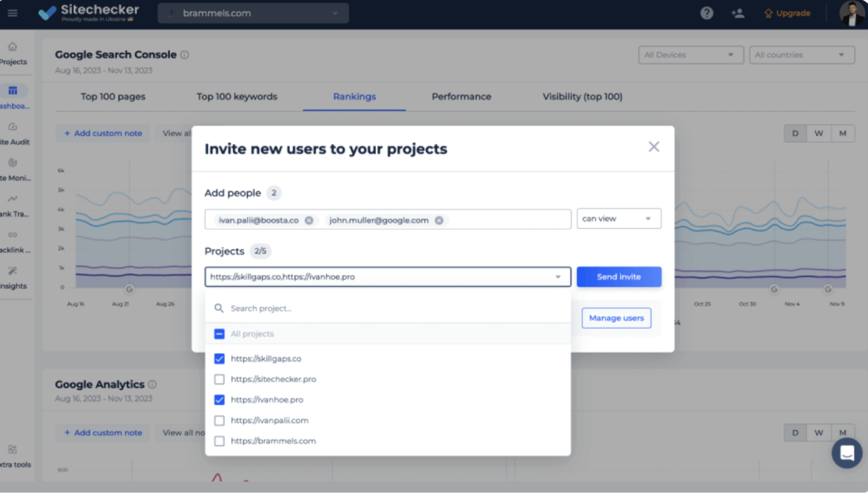This screenshot has height=493, width=868.
Task: Toggle the All projects checkbox
Action: pos(219,334)
